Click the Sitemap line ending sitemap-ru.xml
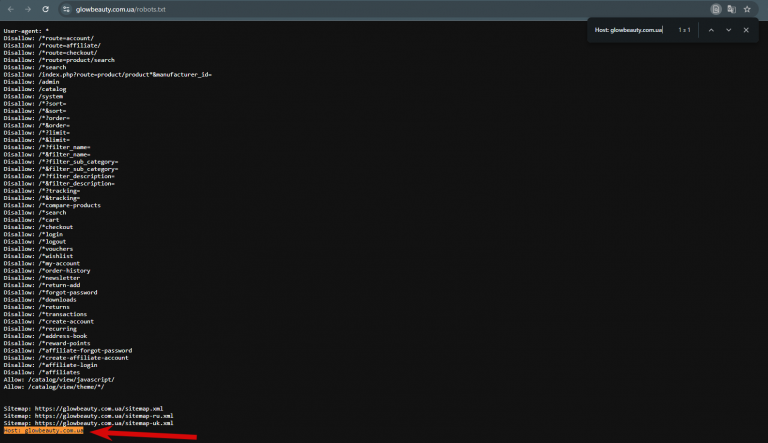The image size is (768, 443). click(x=88, y=416)
